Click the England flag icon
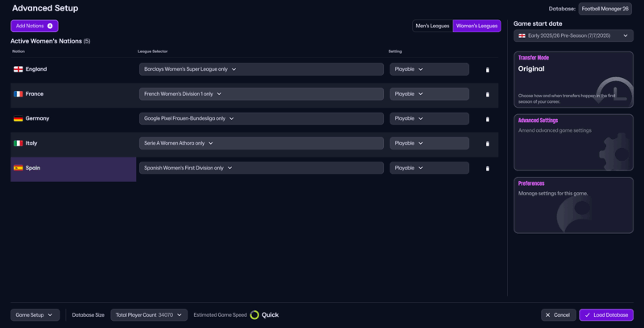This screenshot has width=644, height=328. pyautogui.click(x=18, y=69)
